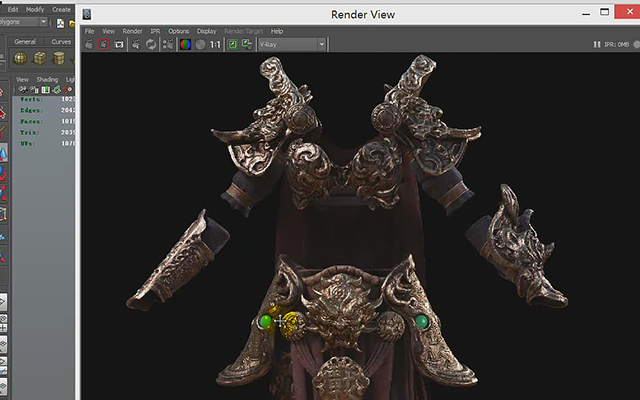Open render settings icon in Render View toolbar
The image size is (640, 400).
(168, 44)
